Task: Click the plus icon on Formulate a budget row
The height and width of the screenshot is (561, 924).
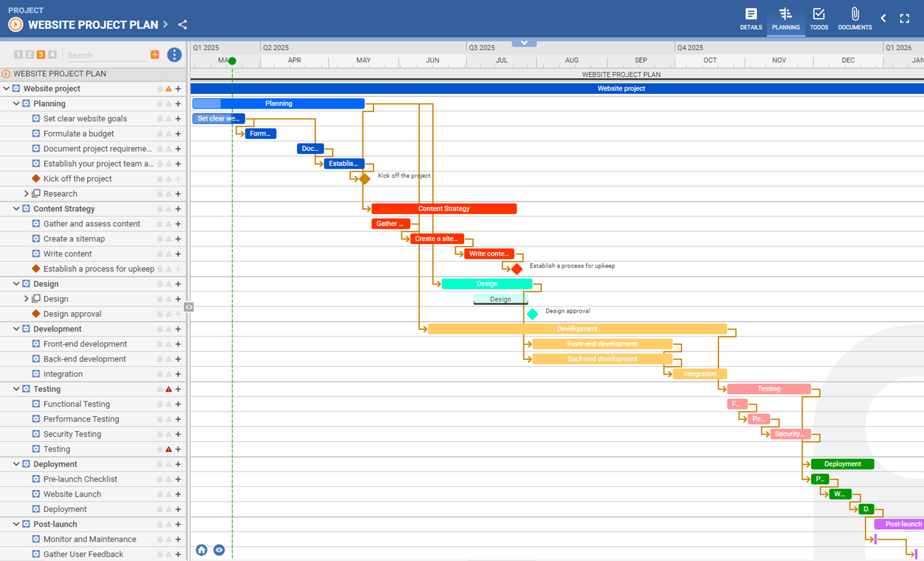Action: tap(178, 134)
